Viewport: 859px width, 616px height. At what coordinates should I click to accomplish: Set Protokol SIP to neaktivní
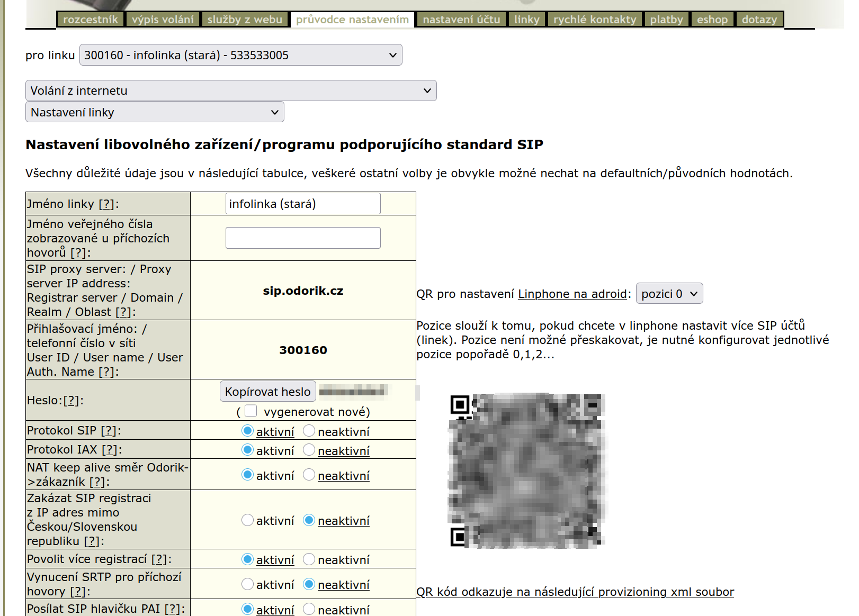click(309, 431)
